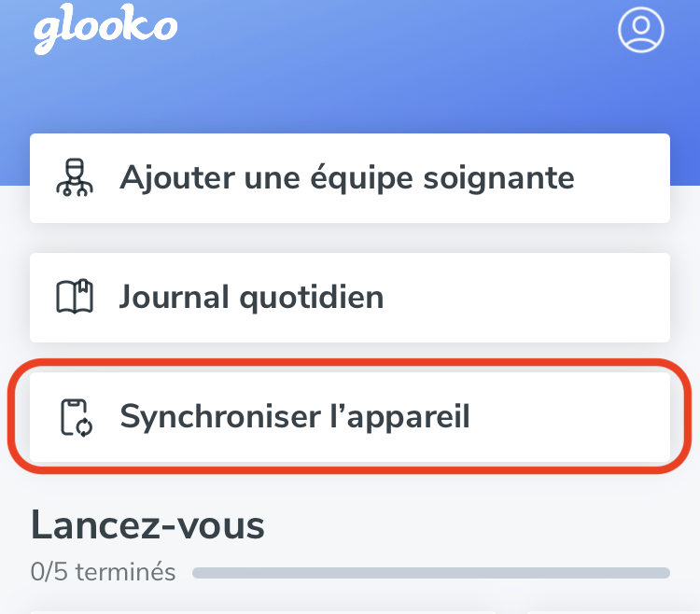
Task: Click the "0/5 terminés" progress text
Action: 103,572
